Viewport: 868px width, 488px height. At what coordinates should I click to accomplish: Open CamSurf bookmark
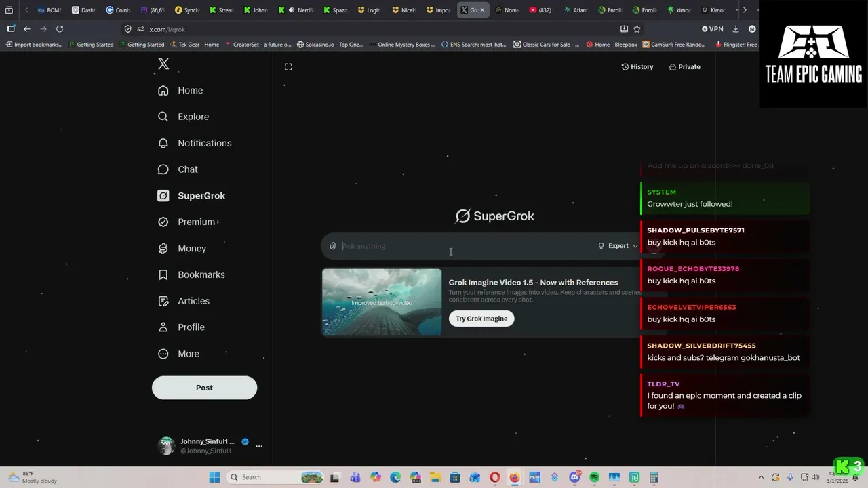click(x=674, y=45)
